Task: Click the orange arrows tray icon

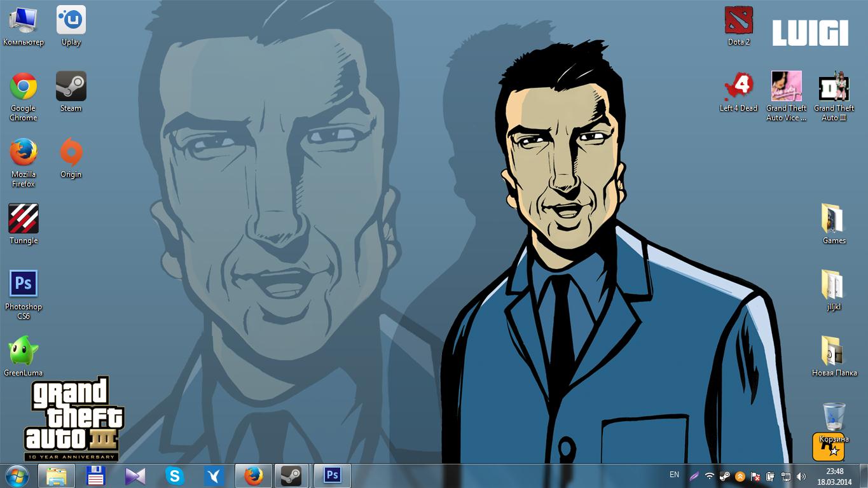Action: 740,476
